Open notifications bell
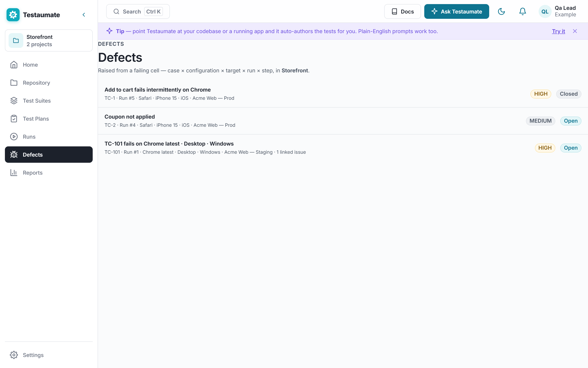This screenshot has height=368, width=588. click(522, 11)
